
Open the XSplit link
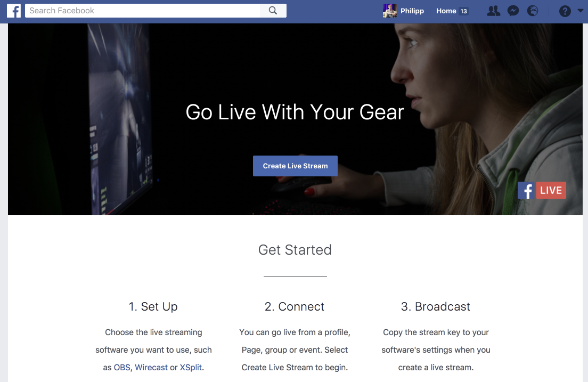coord(191,368)
